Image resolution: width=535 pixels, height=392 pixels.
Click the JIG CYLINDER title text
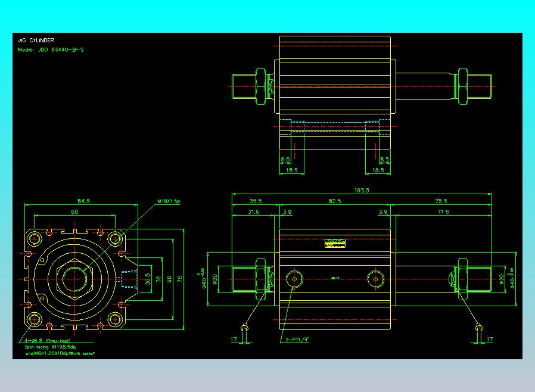click(x=36, y=41)
